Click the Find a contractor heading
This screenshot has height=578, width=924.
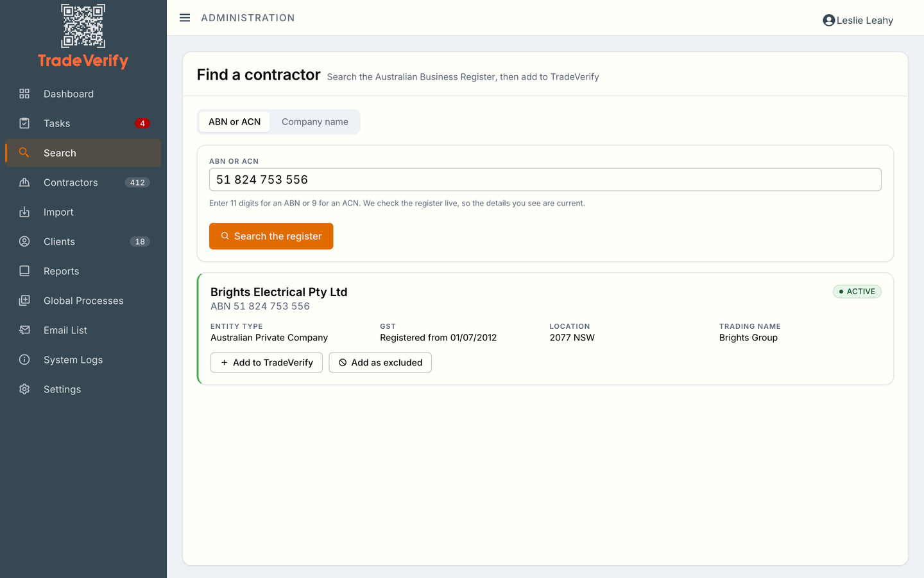pos(259,74)
